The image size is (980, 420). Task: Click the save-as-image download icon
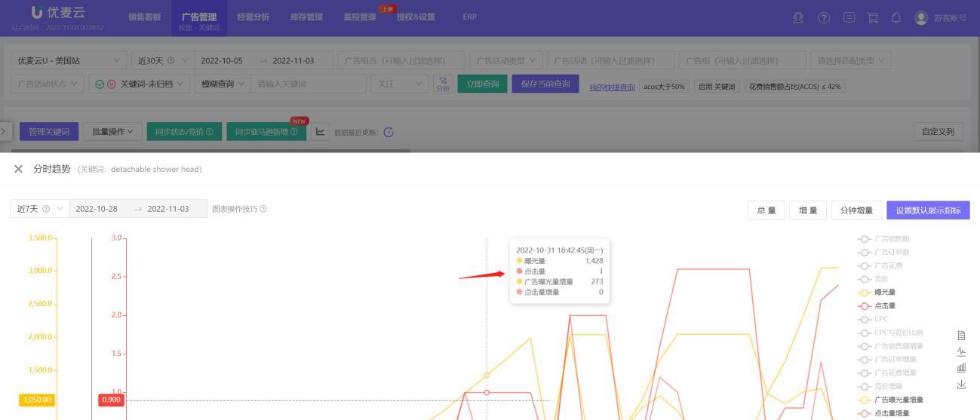[x=961, y=385]
